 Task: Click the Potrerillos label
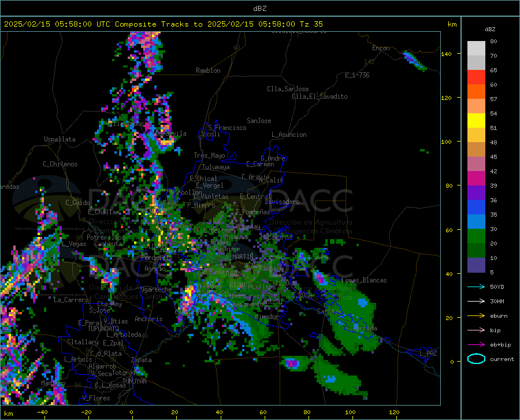(x=106, y=237)
